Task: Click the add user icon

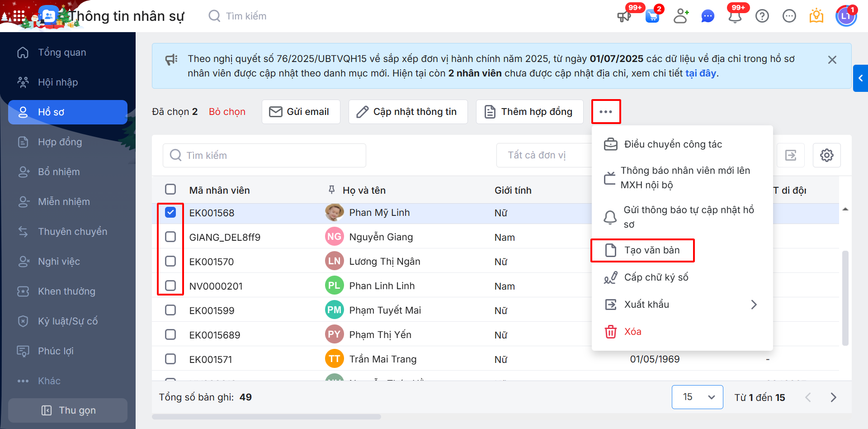Action: [x=680, y=16]
